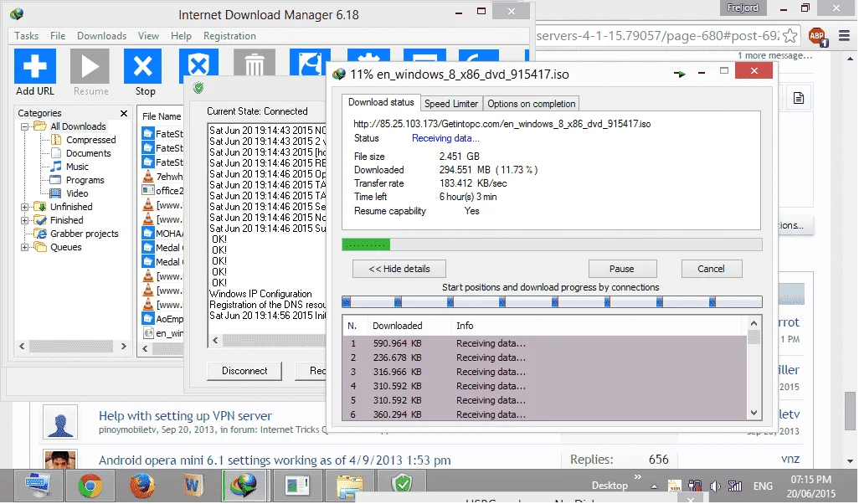Launch Firefox from the taskbar
The width and height of the screenshot is (859, 504).
coord(142,486)
